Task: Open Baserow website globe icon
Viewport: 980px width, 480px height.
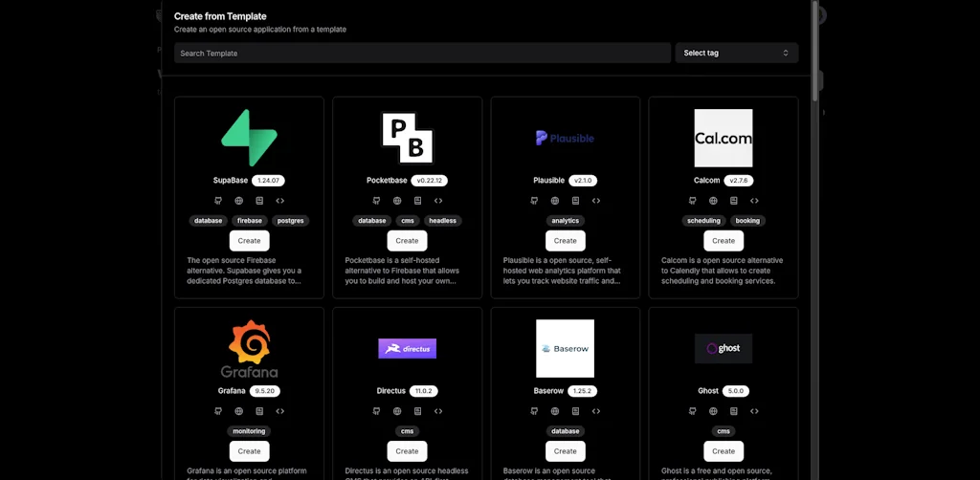Action: 555,411
